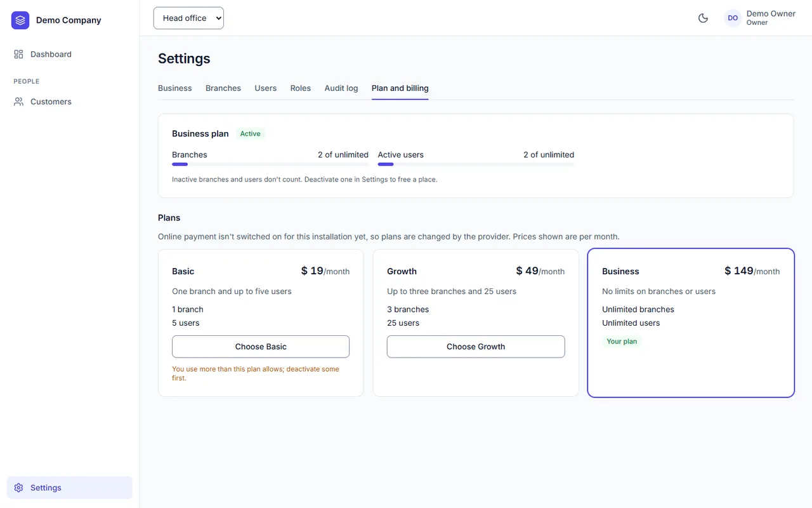Click the Business plan heading in the usage card
Viewport: 812px width, 508px height.
[x=200, y=133]
